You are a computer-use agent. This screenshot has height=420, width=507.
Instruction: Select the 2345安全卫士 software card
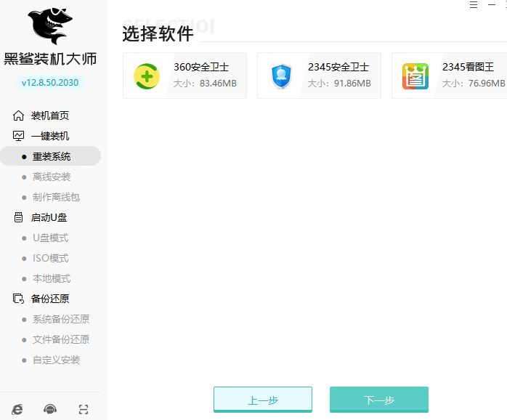(319, 76)
